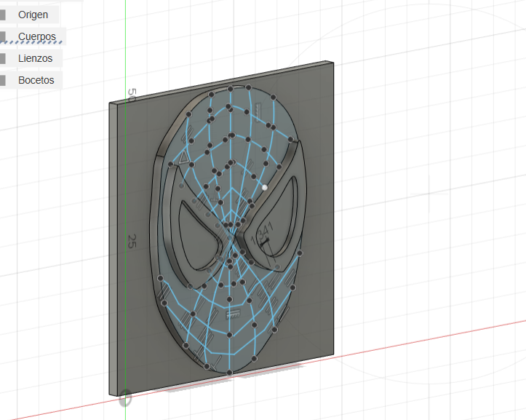Image resolution: width=526 pixels, height=420 pixels.
Task: Click the origin point at the green axis base
Action: click(x=125, y=398)
